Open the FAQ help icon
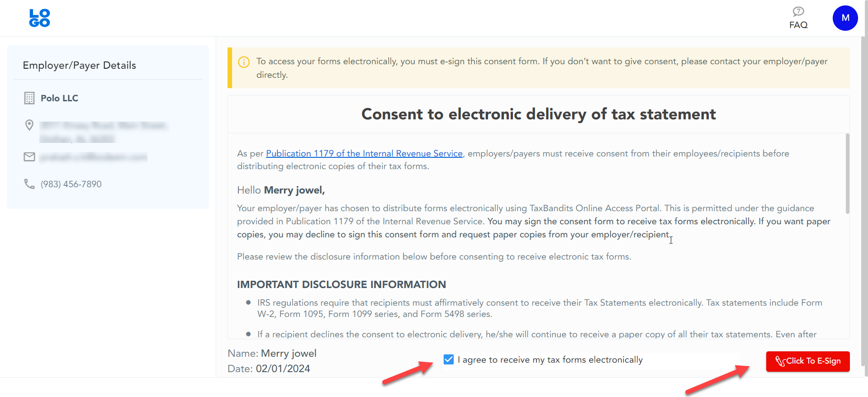The height and width of the screenshot is (397, 868). tap(798, 11)
